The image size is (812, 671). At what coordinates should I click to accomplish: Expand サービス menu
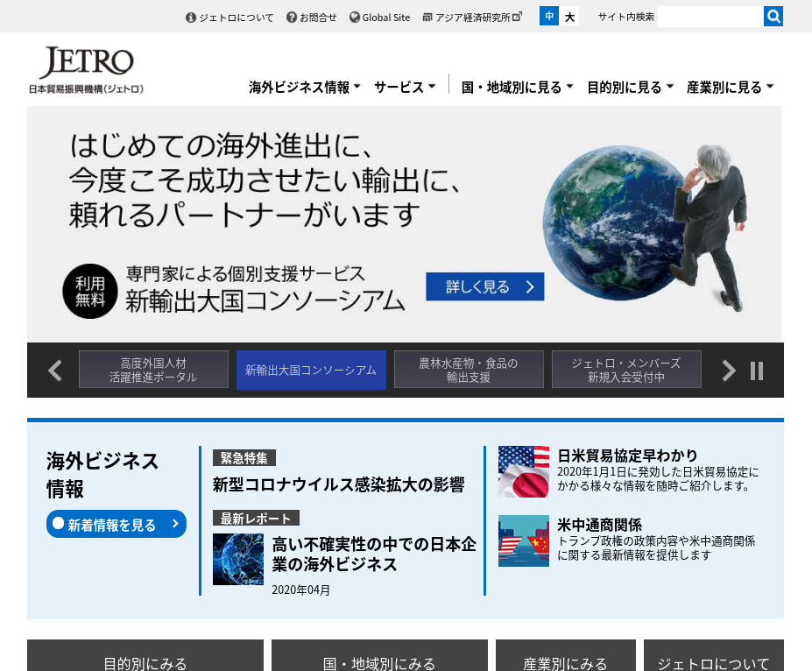pyautogui.click(x=405, y=87)
